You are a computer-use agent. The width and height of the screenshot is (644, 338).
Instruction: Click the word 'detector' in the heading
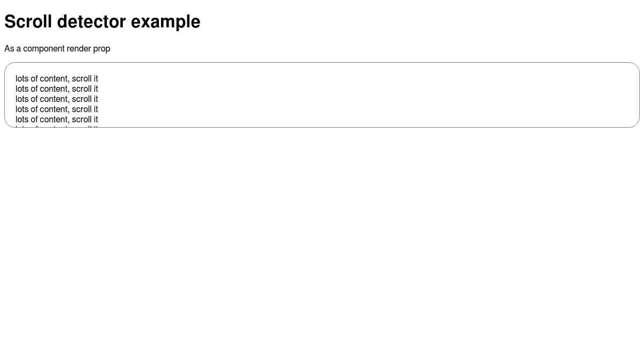point(91,21)
